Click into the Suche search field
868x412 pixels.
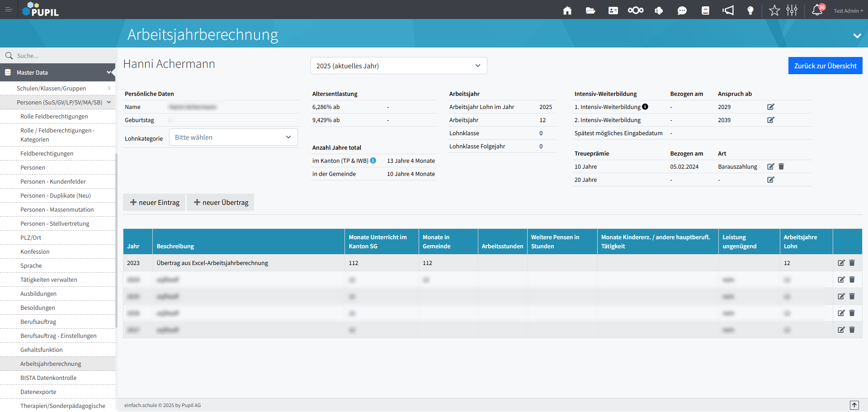(x=63, y=56)
